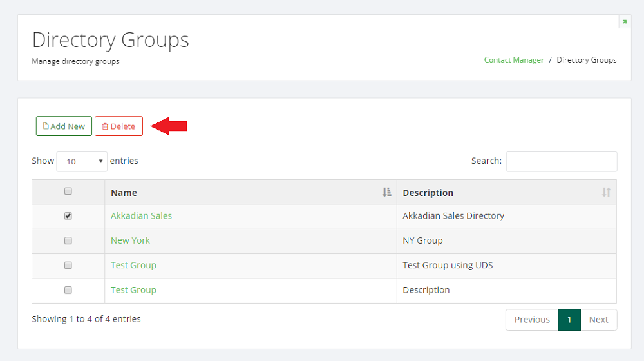Go to the Contact Manager breadcrumb link
Screen dimensions: 644x361
click(514, 60)
